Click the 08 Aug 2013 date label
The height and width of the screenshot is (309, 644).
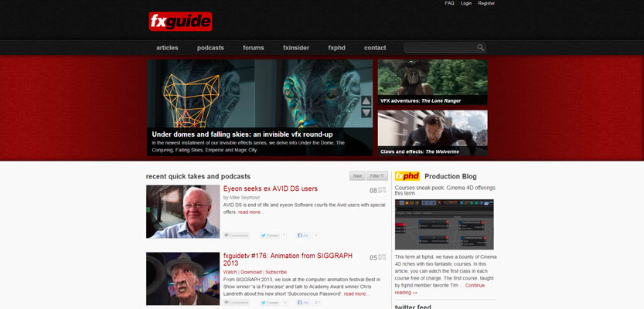378,190
